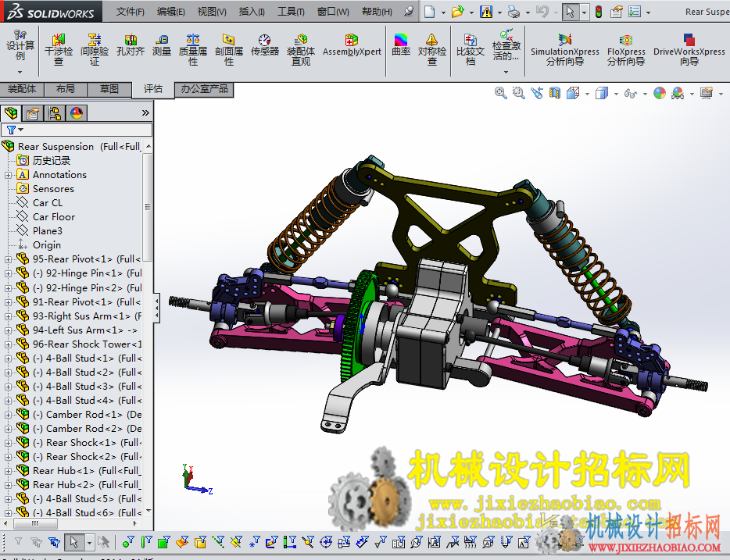This screenshot has width=730, height=560.
Task: Click the feature tree horizontal scrollbar
Action: (x=35, y=524)
